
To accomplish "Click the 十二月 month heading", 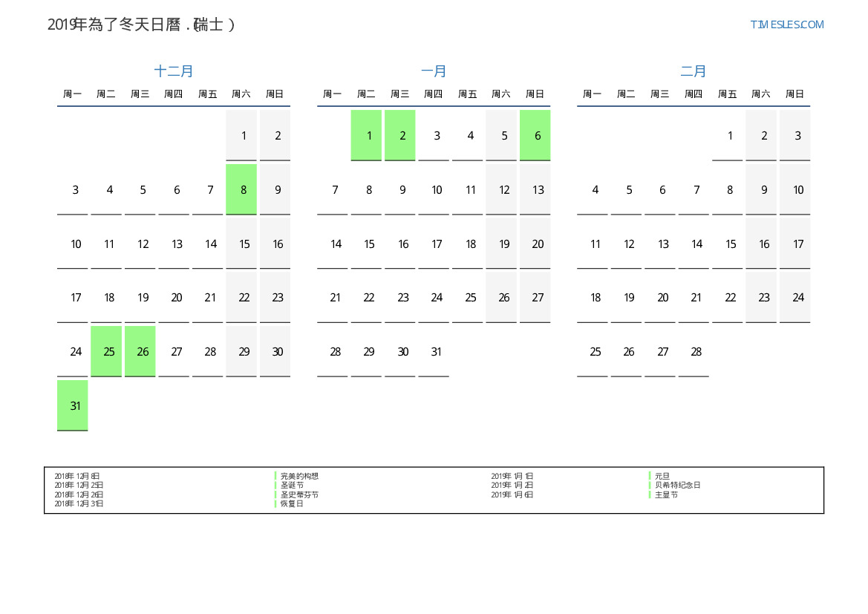I will [174, 71].
